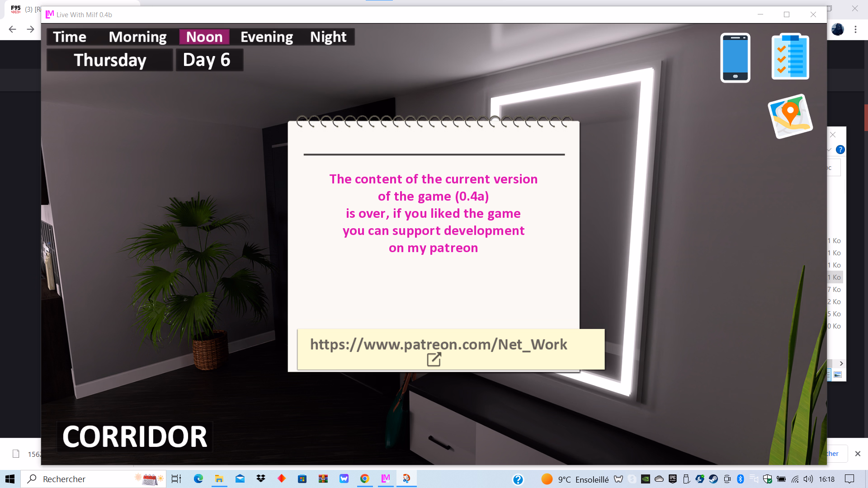This screenshot has height=488, width=868.
Task: Open the OneDrive cloud tray icon
Action: (659, 479)
